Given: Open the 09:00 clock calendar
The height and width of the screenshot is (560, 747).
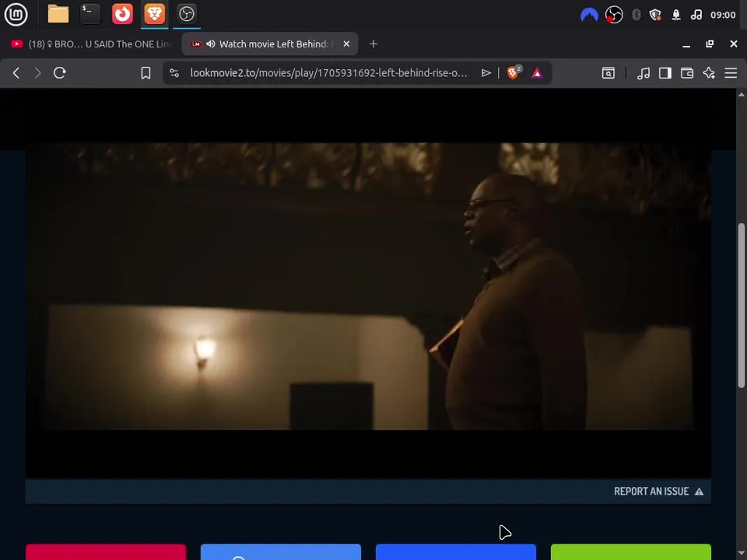Looking at the screenshot, I should [723, 15].
